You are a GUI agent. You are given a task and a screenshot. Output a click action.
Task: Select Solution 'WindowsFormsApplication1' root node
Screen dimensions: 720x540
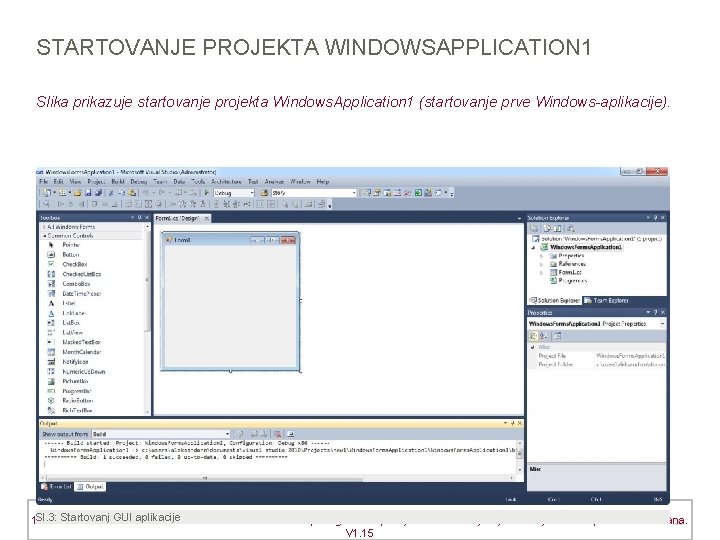597,239
